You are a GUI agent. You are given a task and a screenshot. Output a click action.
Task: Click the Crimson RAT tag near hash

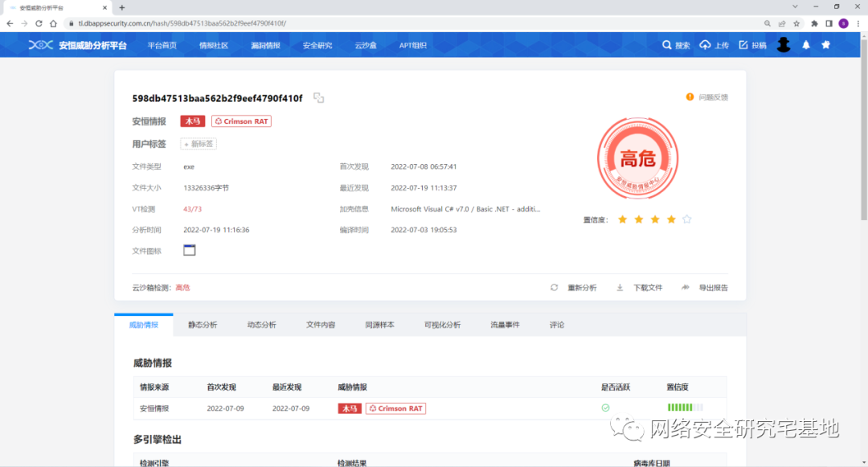coord(241,121)
